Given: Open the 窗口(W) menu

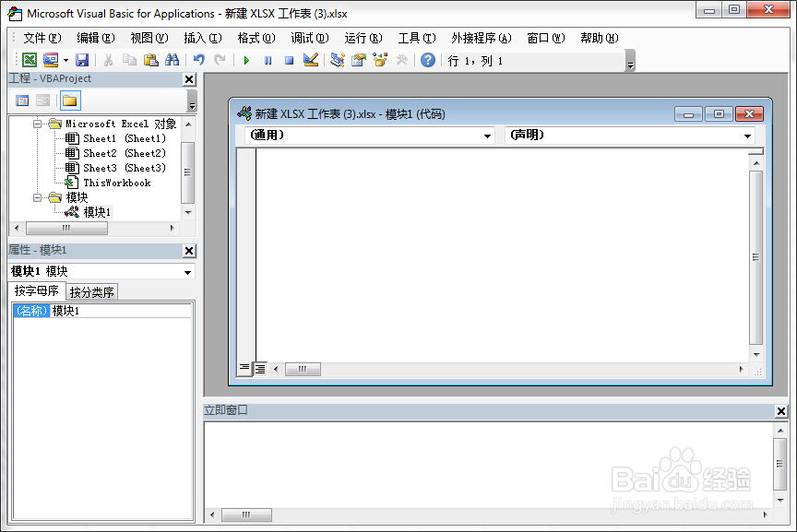Looking at the screenshot, I should coord(545,38).
